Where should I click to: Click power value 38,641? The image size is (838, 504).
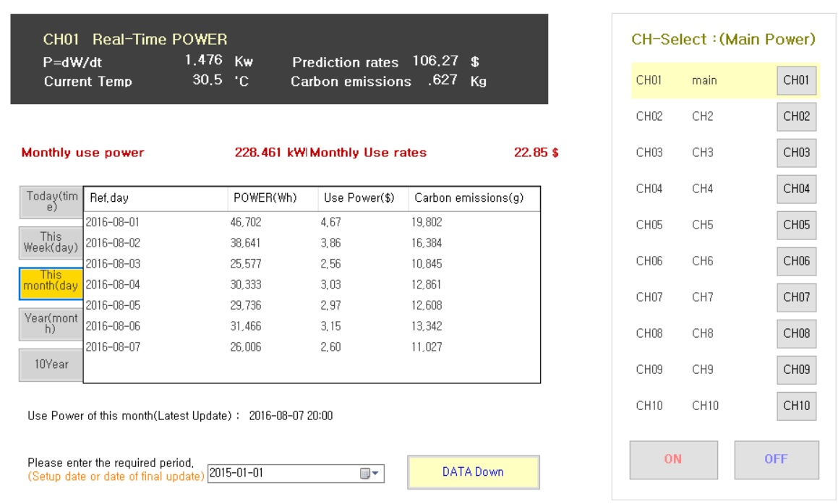[x=246, y=243]
